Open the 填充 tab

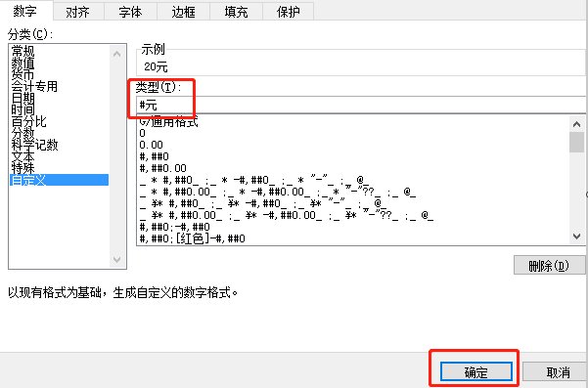236,12
